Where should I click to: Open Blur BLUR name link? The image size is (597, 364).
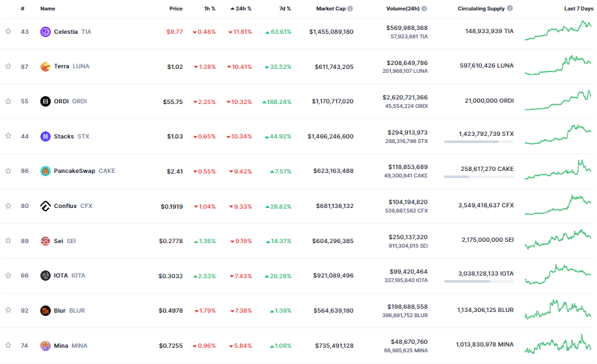click(x=70, y=310)
